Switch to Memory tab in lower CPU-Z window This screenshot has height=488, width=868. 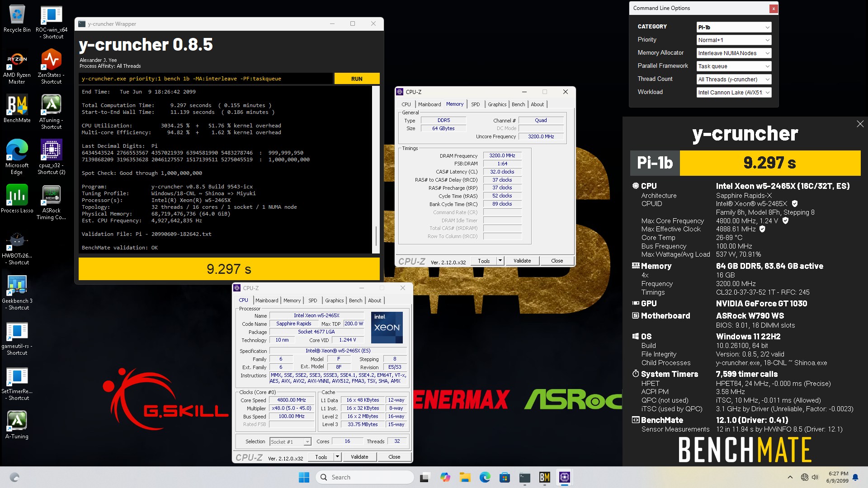click(292, 300)
